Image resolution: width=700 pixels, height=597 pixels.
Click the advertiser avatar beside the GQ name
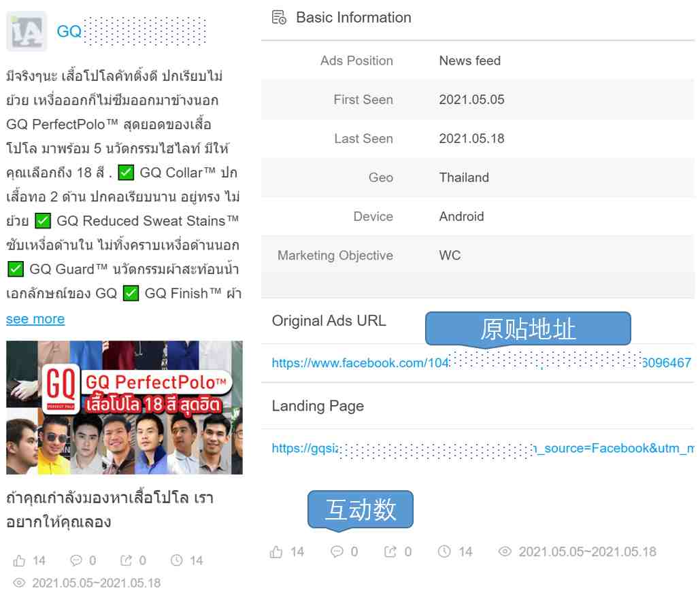click(27, 31)
